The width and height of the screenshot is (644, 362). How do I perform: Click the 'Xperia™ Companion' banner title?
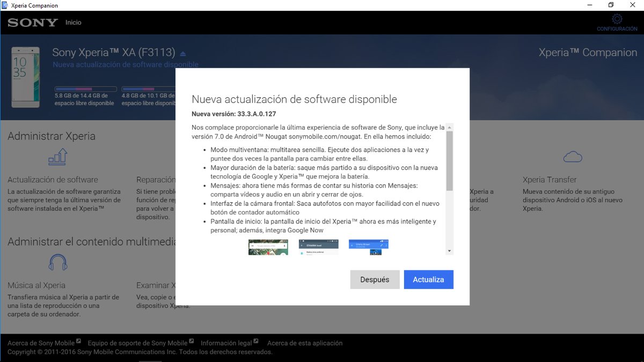pos(588,53)
